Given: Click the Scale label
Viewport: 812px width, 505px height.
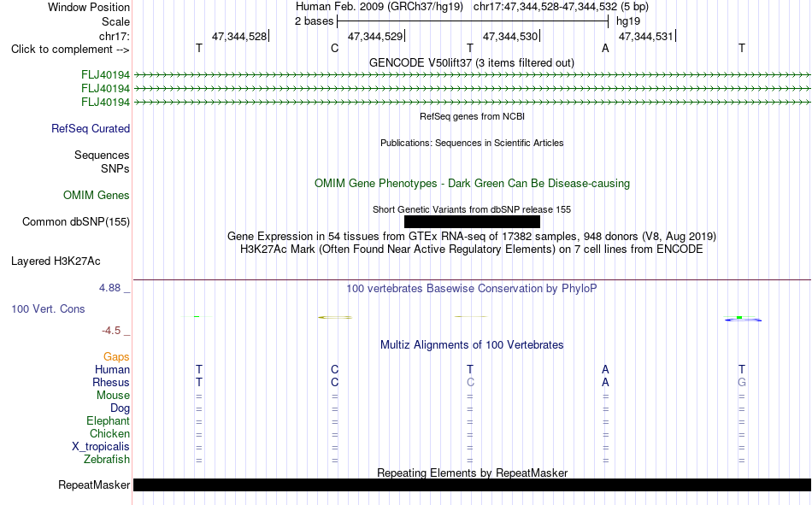Looking at the screenshot, I should tap(115, 21).
